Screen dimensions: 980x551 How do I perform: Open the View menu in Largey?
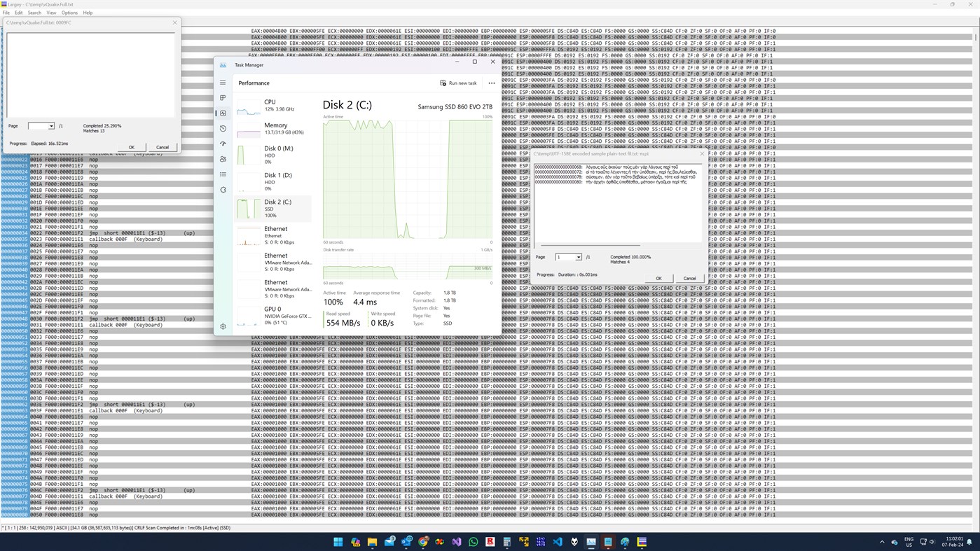[x=51, y=13]
